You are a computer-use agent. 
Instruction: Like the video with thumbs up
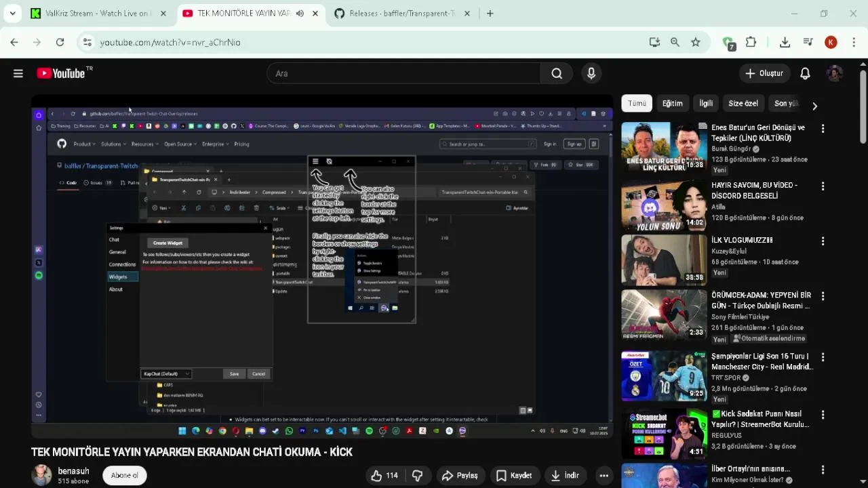click(384, 476)
